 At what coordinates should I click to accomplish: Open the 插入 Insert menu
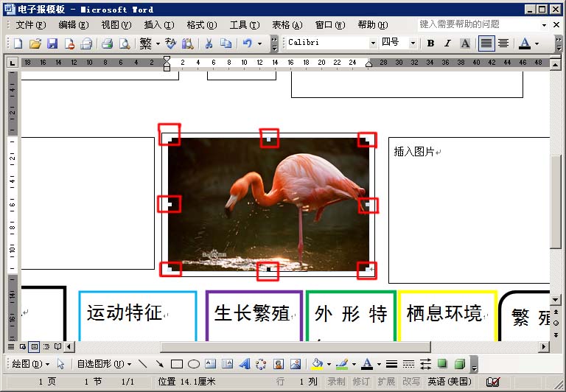[x=158, y=24]
